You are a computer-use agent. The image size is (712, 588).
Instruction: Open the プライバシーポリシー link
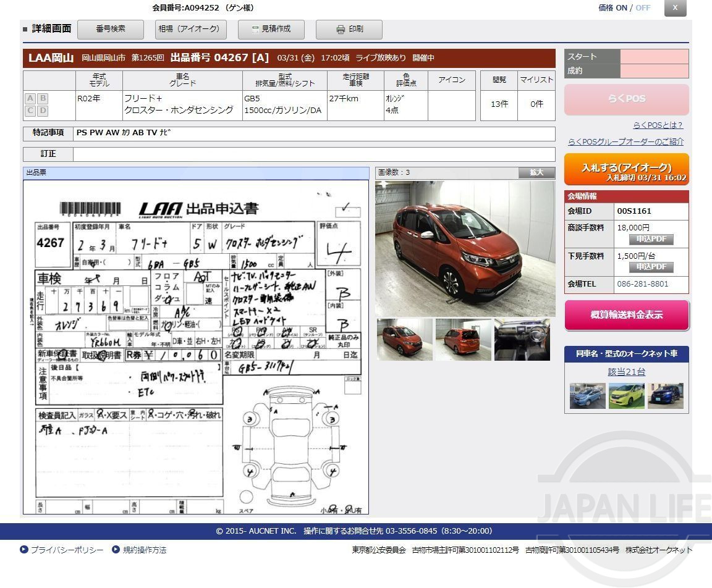(67, 550)
